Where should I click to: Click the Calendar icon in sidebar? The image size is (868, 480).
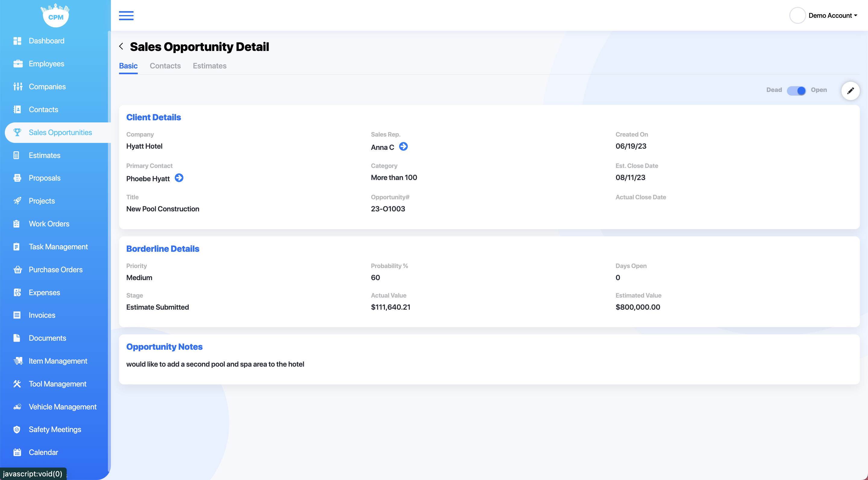[x=17, y=452]
